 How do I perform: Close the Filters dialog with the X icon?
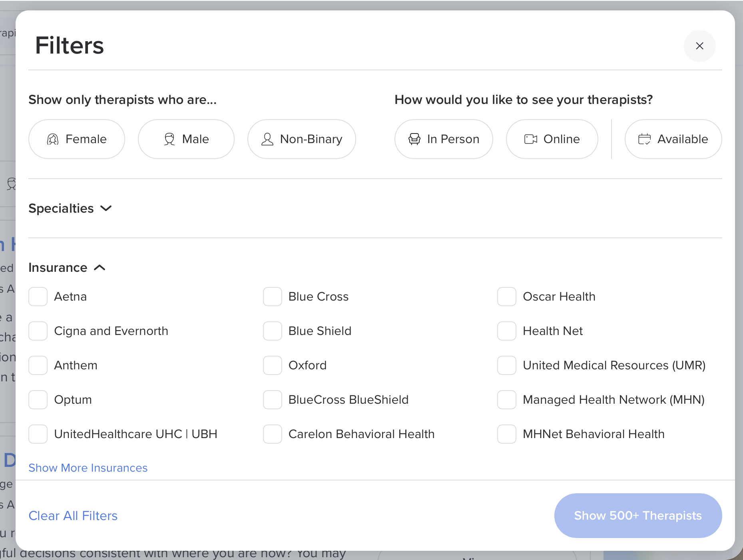[699, 46]
